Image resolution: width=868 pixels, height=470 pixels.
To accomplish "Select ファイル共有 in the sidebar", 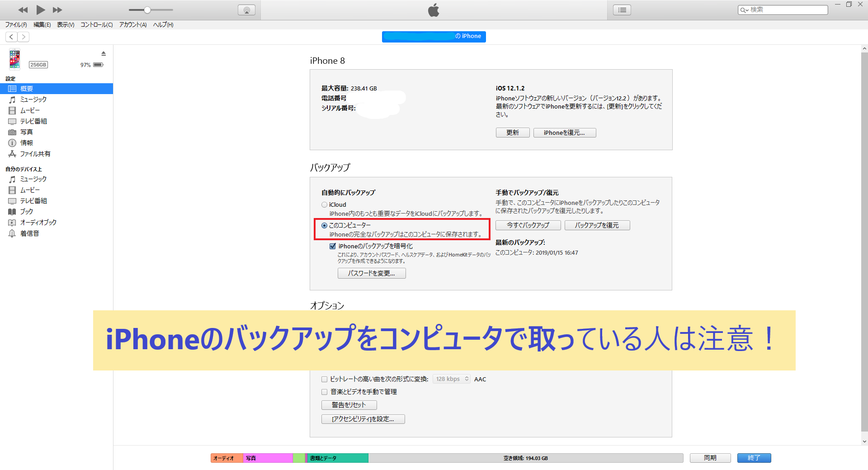I will point(57,154).
